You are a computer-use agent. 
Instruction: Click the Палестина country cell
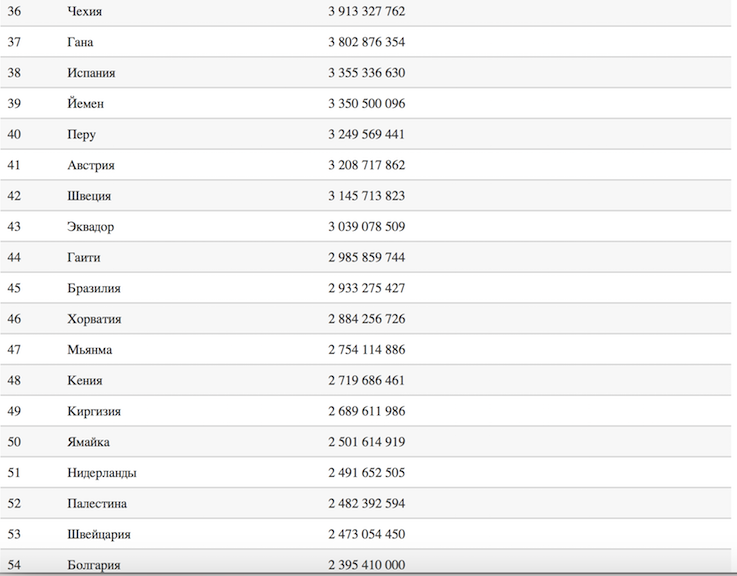pos(97,504)
